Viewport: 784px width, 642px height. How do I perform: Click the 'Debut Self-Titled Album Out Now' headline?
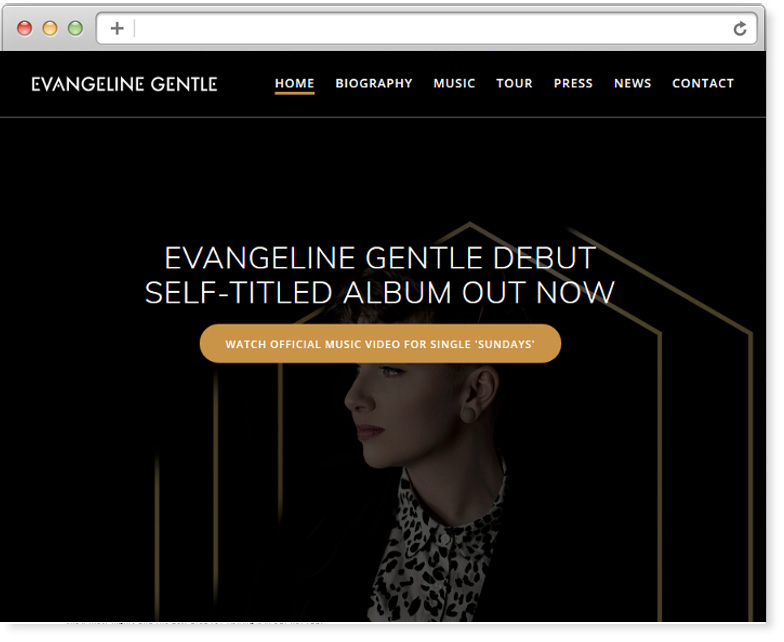coord(380,275)
